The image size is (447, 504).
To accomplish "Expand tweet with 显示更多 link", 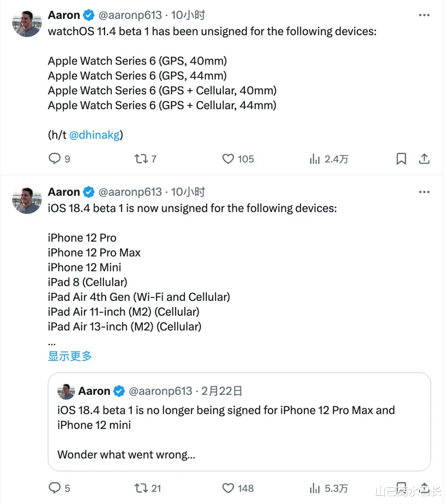I will tap(70, 356).
